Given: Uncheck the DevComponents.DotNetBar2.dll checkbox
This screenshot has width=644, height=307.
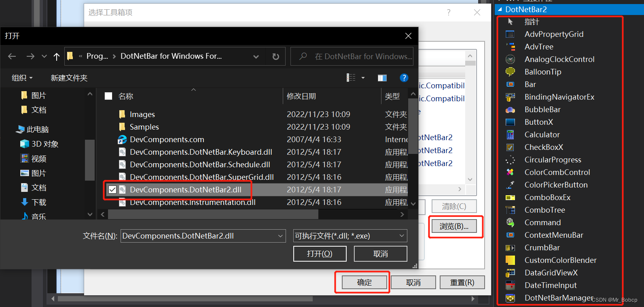Looking at the screenshot, I should (112, 190).
